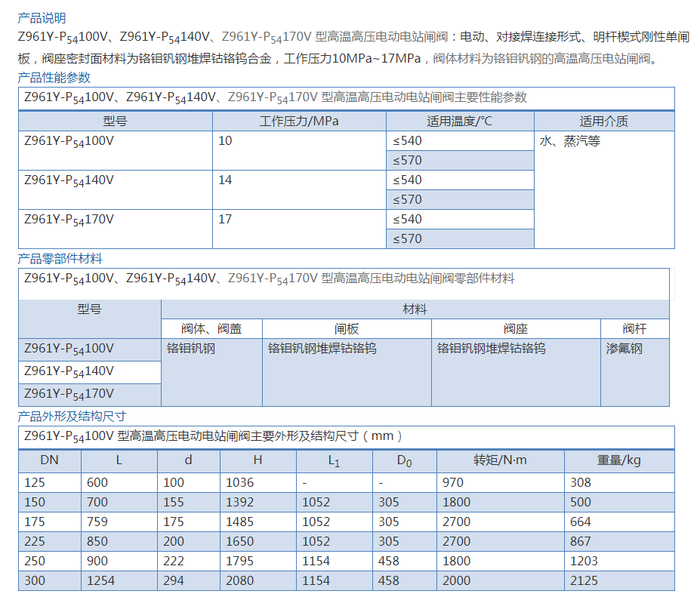
Task: Select the 材料 header in the parts table
Action: (x=415, y=309)
